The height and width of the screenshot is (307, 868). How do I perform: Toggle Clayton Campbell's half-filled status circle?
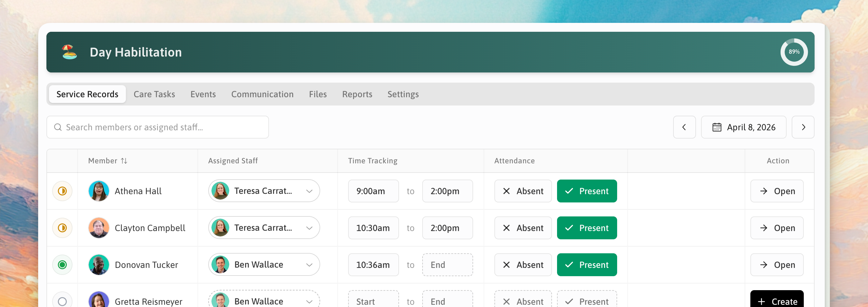click(x=62, y=228)
